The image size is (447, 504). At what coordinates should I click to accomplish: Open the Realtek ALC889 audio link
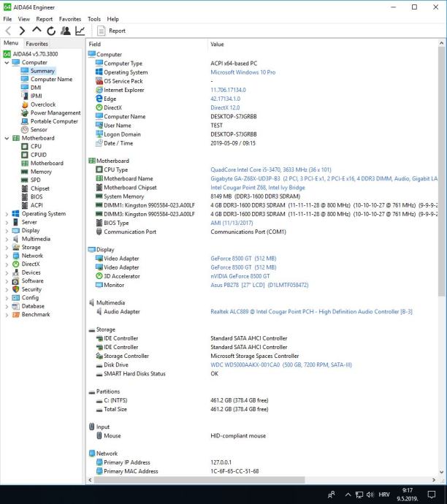[x=311, y=311]
